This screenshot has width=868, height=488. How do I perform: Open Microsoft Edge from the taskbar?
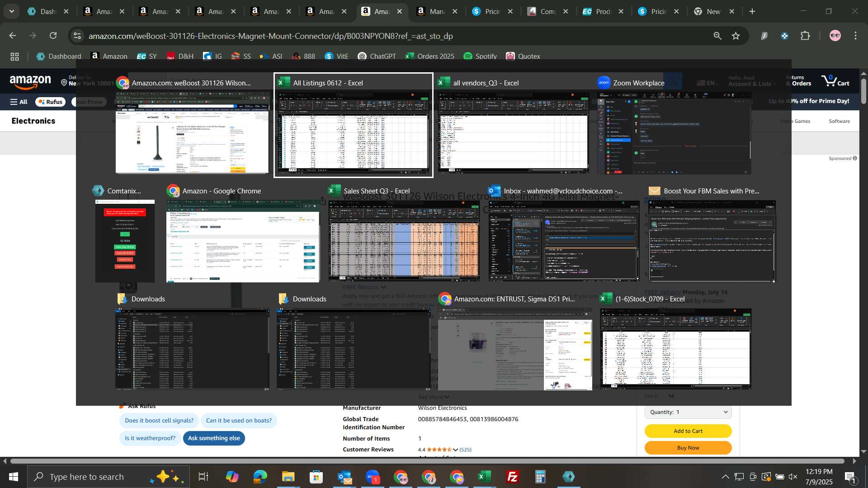tap(260, 477)
